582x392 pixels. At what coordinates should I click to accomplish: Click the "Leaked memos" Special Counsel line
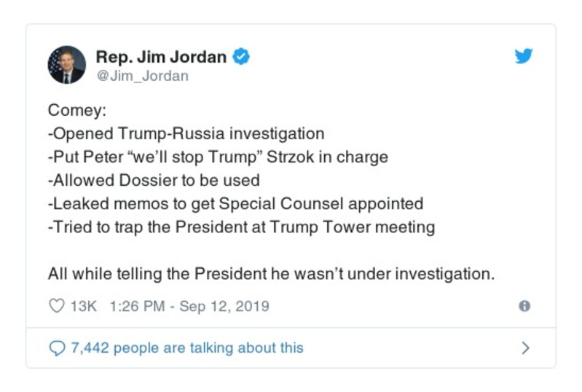tap(235, 204)
